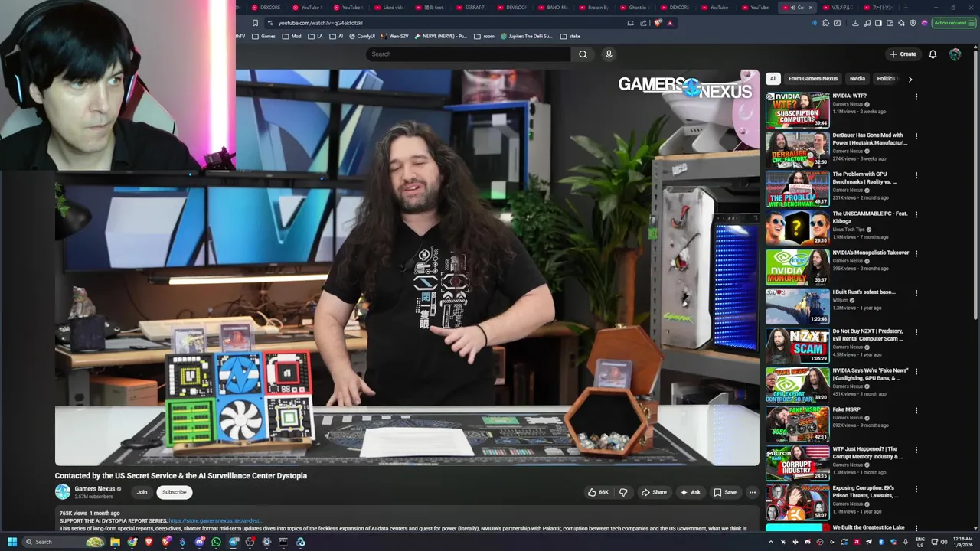Click the browser address bar URL
Viewport: 980px width, 551px height.
320,23
